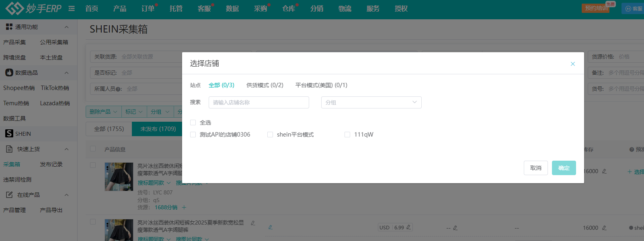
Task: Select the 全部 (0/3) site tab
Action: [222, 85]
